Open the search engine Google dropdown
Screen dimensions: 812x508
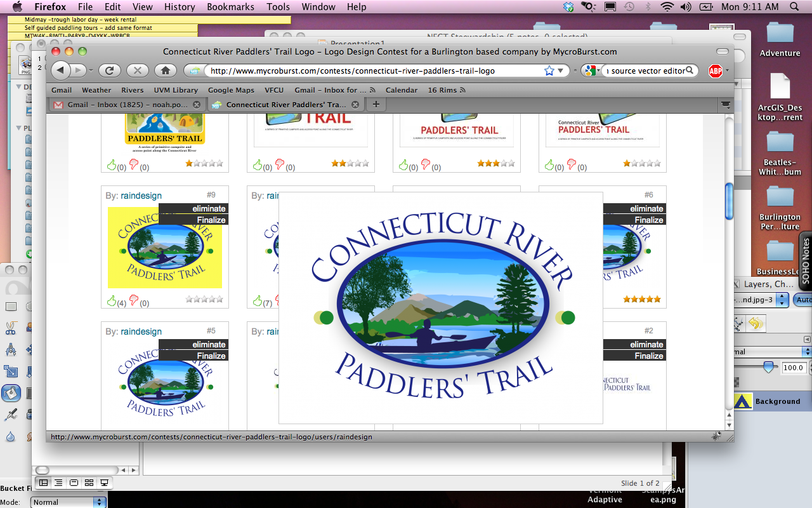point(591,71)
